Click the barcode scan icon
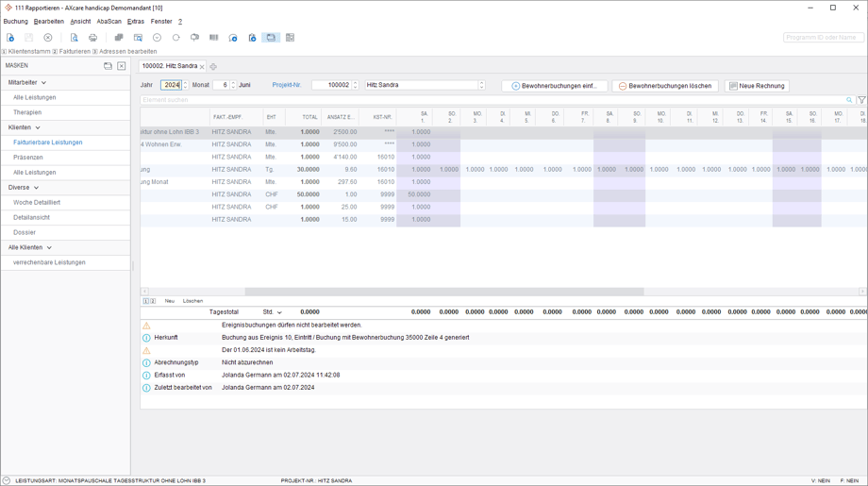 point(213,38)
